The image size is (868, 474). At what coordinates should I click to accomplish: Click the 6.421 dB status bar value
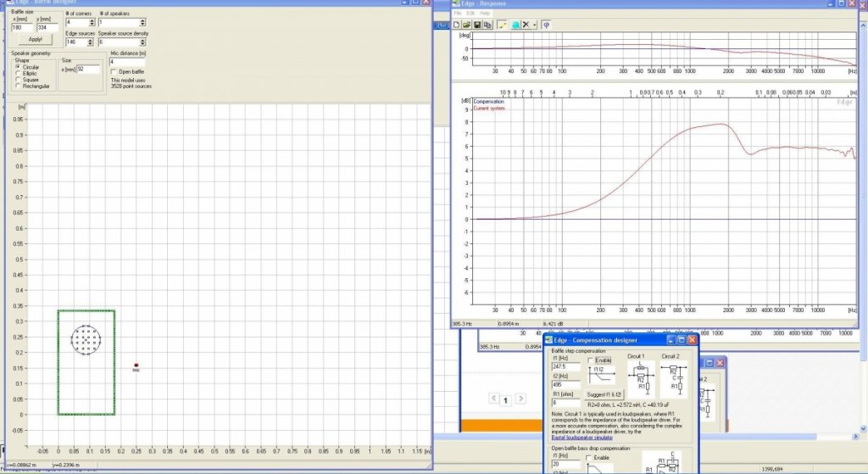tap(553, 324)
